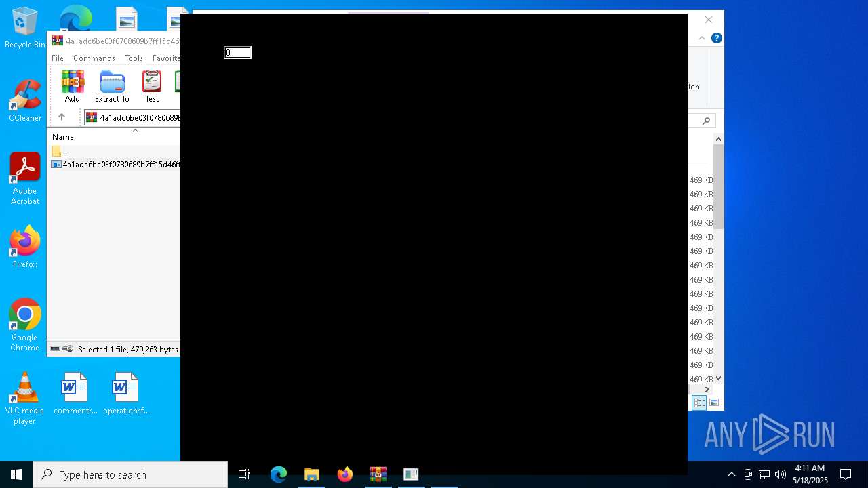Open the clock showing 4:11 AM

[810, 474]
